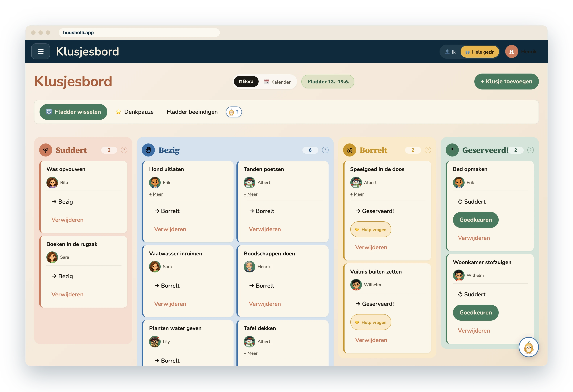Open the floating chick mascot assistant

pyautogui.click(x=528, y=347)
